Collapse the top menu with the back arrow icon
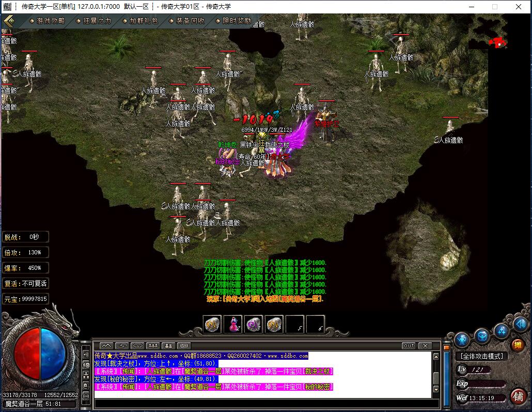This screenshot has width=532, height=412. (x=9, y=21)
